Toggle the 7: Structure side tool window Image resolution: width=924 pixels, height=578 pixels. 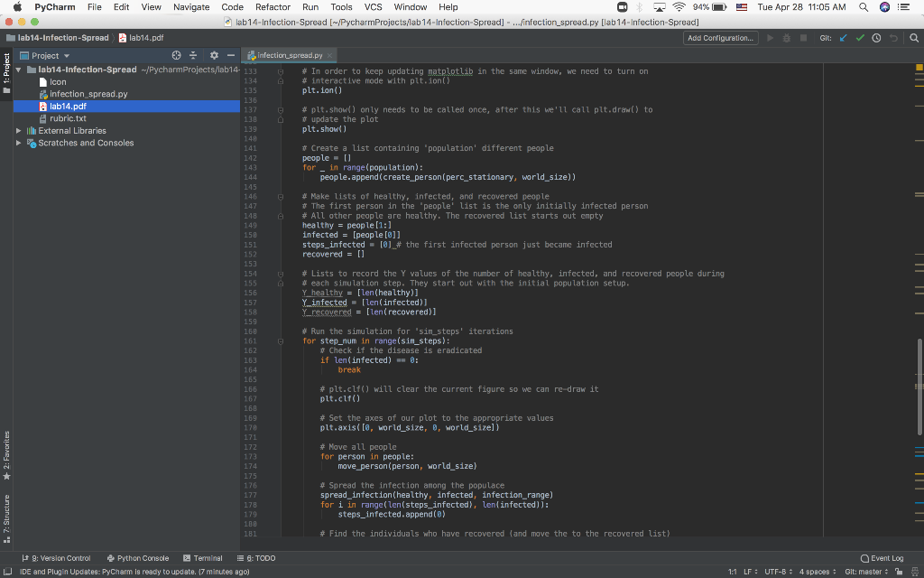(6, 517)
